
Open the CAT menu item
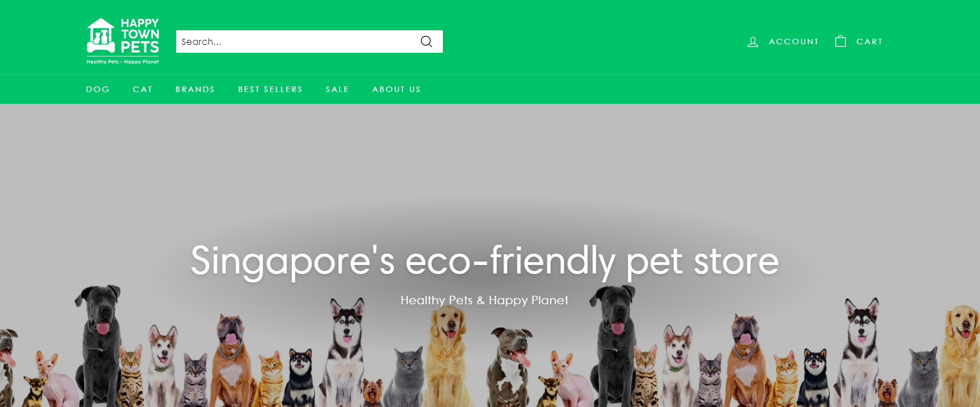(143, 89)
